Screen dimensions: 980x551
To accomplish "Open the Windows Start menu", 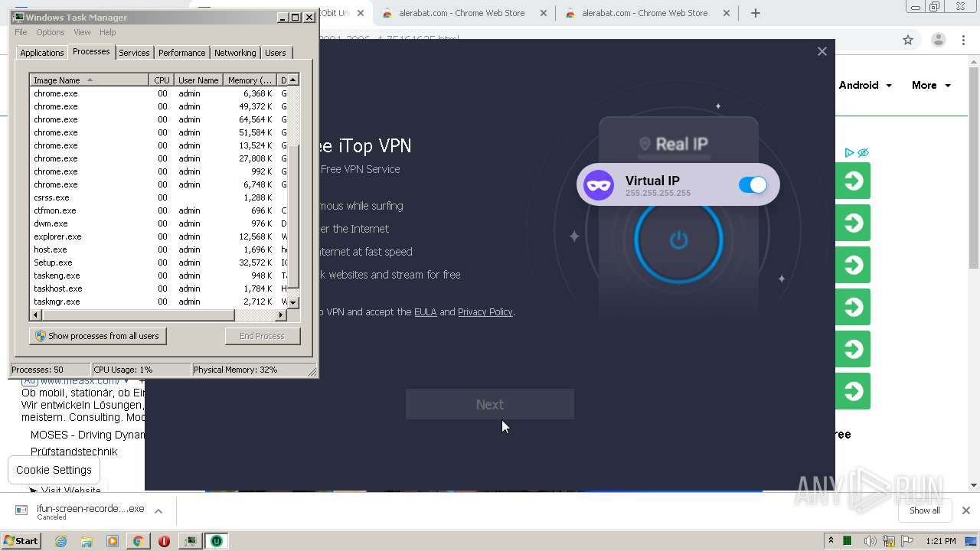I will (x=21, y=540).
